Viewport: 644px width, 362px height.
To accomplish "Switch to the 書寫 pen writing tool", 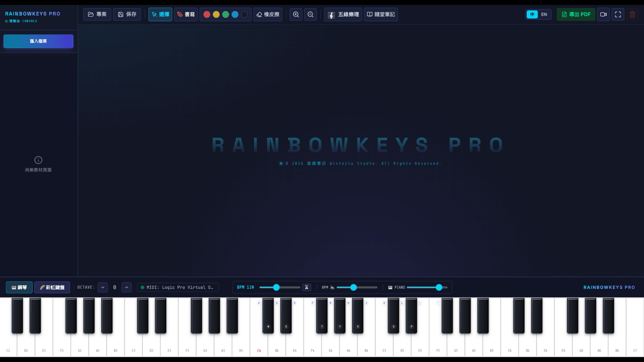I will click(x=186, y=14).
